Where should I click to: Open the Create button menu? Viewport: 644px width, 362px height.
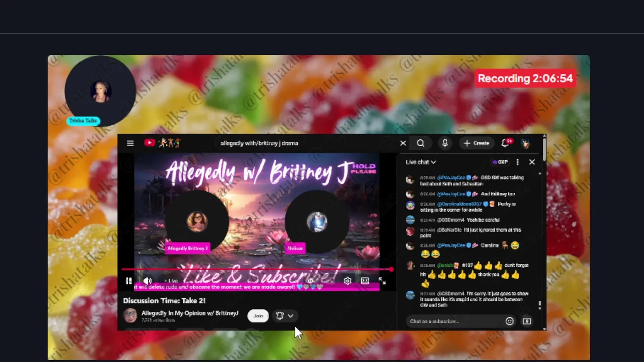click(x=476, y=143)
